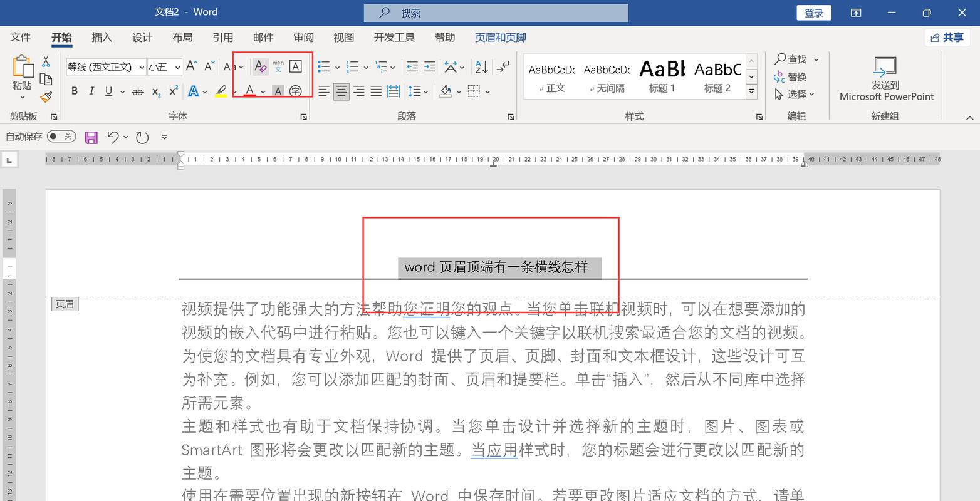
Task: Click the 搜索 search box
Action: click(x=496, y=13)
